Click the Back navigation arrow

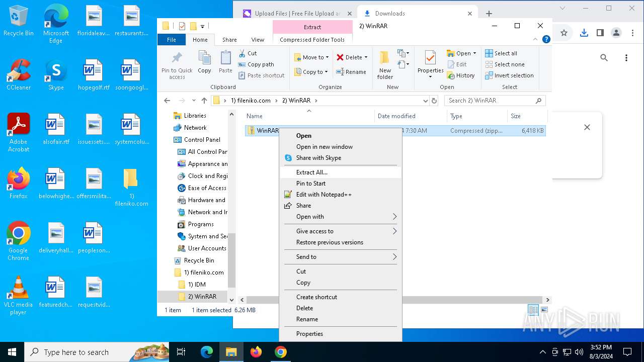pos(167,101)
